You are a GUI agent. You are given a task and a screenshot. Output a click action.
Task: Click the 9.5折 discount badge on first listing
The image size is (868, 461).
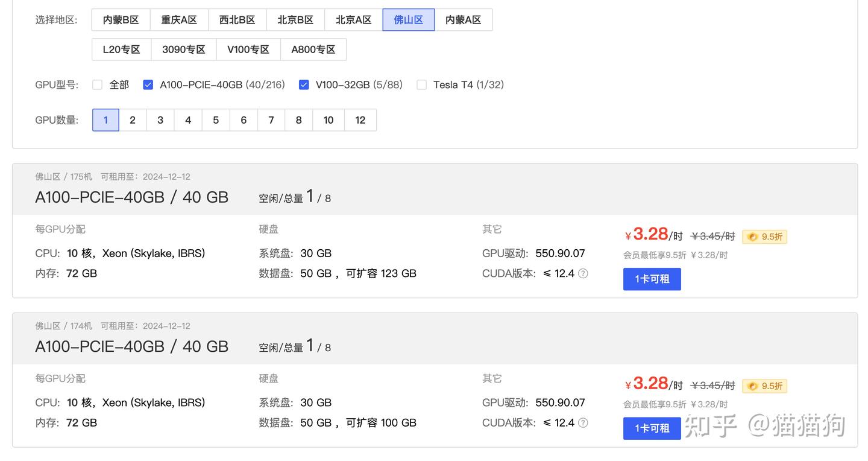(x=764, y=237)
